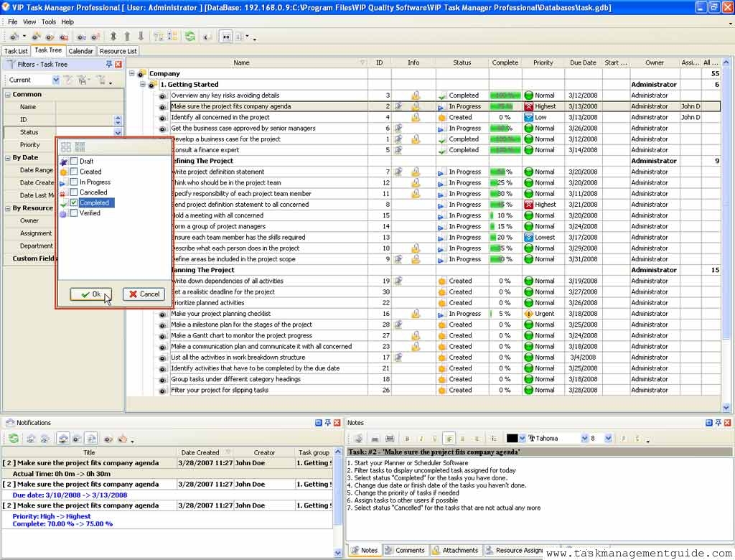Click lock icon on 'Overview any key risks' row
The height and width of the screenshot is (560, 735).
pyautogui.click(x=416, y=95)
